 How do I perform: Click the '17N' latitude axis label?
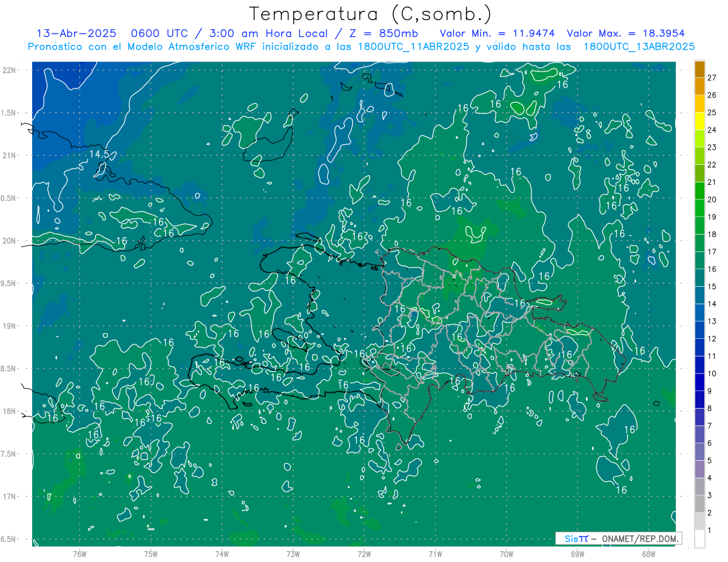[x=10, y=497]
